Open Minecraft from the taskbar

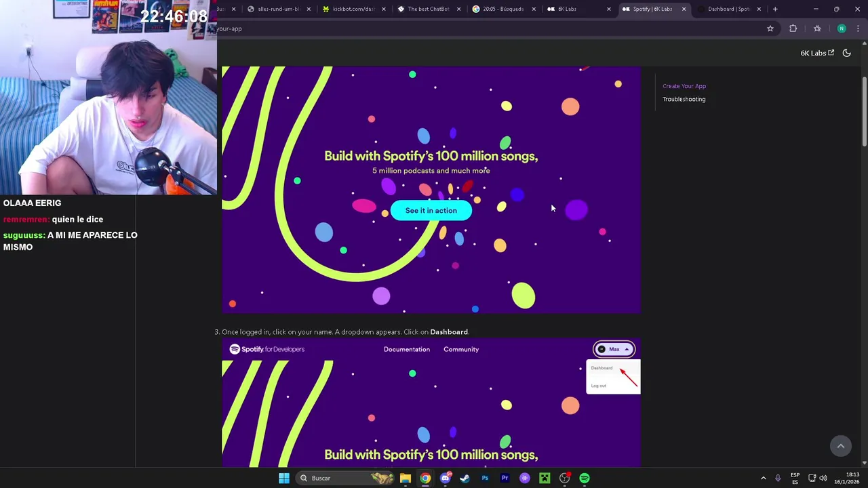545,478
